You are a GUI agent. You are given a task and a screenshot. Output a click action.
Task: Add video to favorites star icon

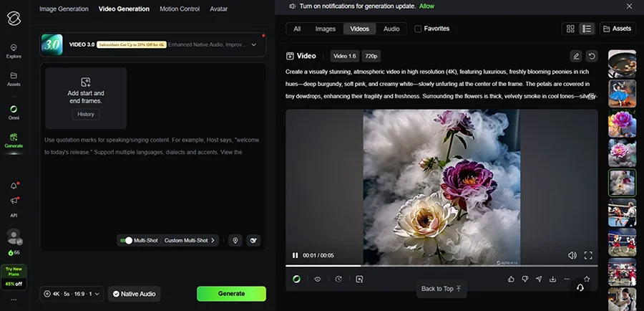coord(587,279)
